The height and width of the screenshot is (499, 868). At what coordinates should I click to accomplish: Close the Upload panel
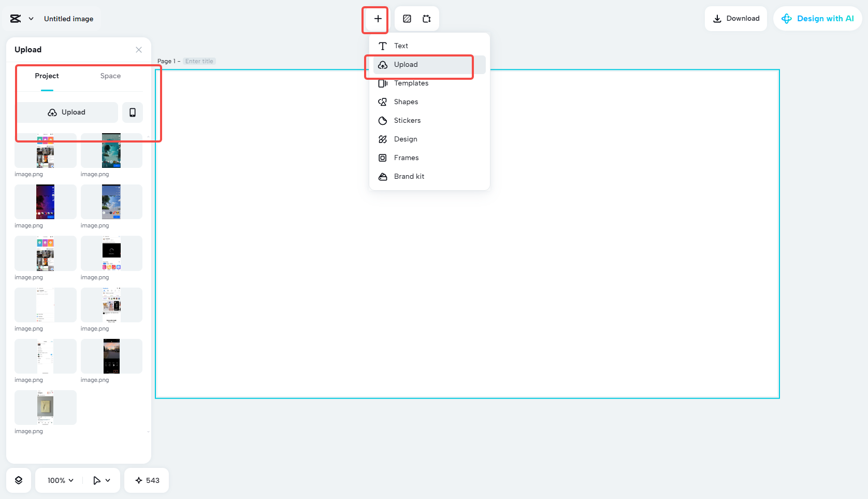click(x=138, y=50)
